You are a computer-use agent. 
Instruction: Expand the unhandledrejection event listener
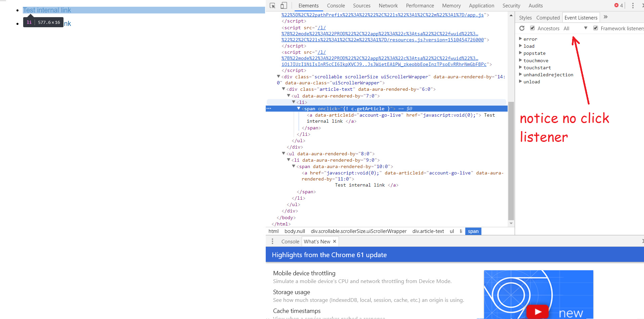(520, 74)
